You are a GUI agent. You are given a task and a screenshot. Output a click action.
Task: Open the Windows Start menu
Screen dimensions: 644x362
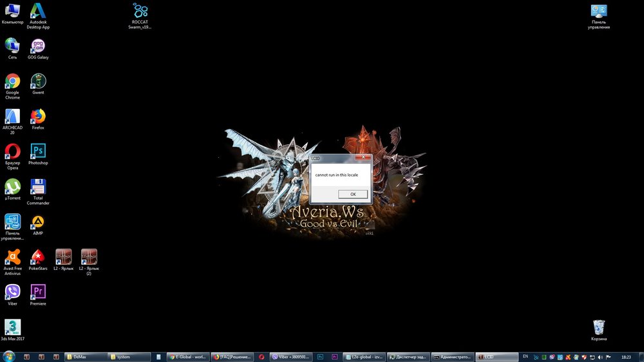(x=8, y=356)
